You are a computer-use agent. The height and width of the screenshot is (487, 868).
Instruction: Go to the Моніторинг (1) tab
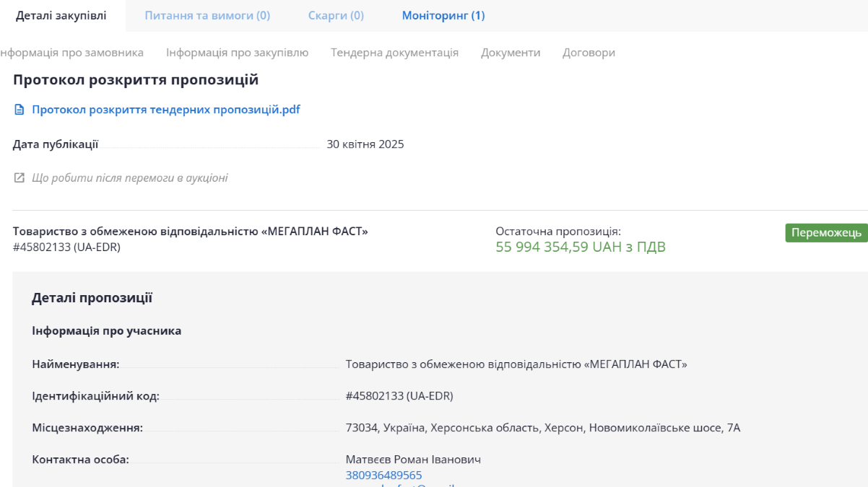(x=443, y=16)
